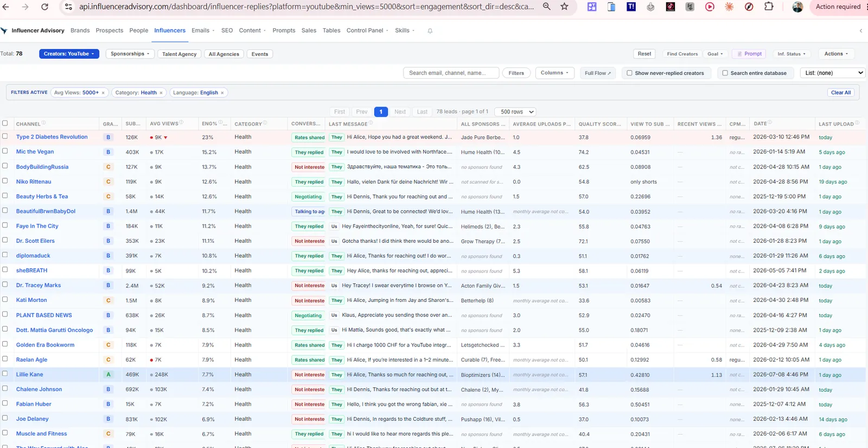Reload the page with the refresh icon

(45, 7)
